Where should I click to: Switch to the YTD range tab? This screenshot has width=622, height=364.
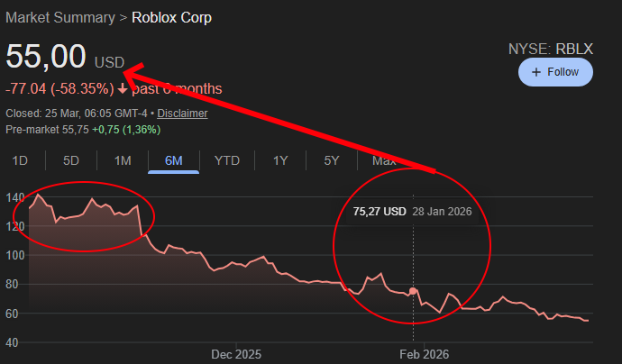[227, 160]
